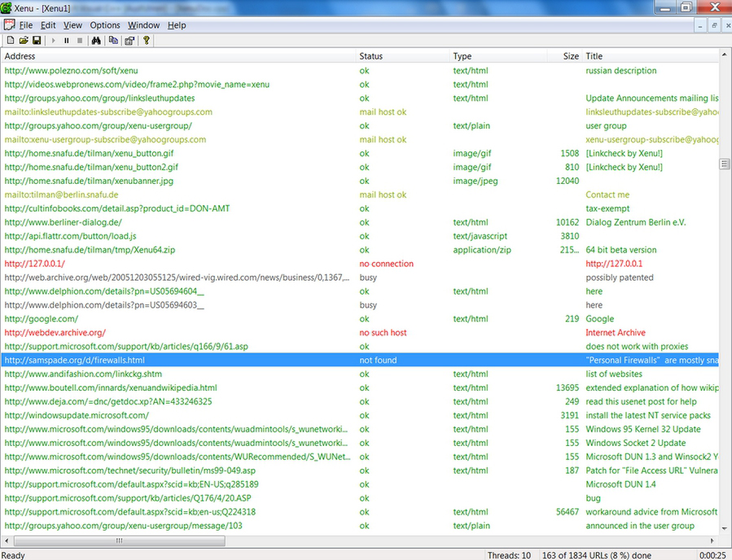
Task: Click the '64 bit beta version' title cell
Action: [621, 250]
